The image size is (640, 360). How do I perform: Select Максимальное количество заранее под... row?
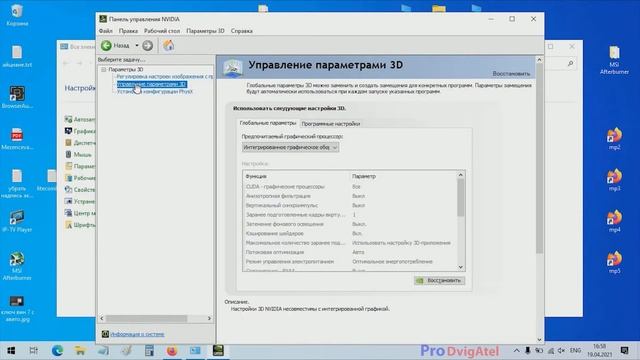tap(350, 243)
